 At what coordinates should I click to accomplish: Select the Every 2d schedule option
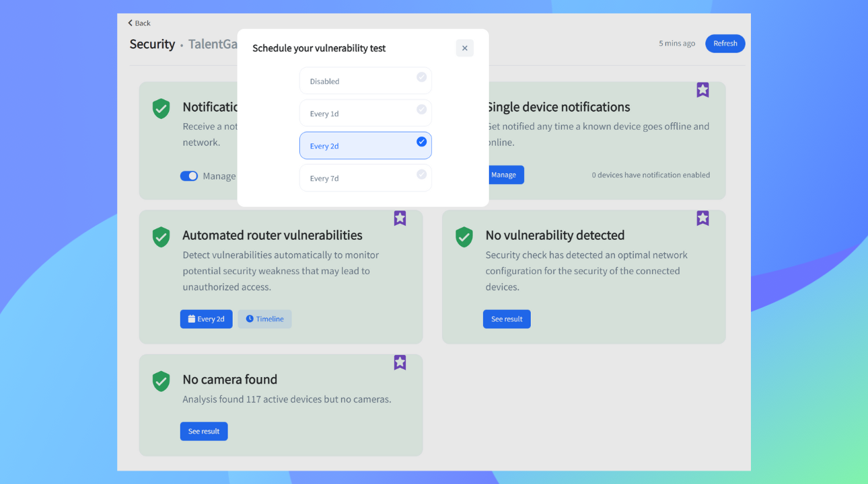365,145
